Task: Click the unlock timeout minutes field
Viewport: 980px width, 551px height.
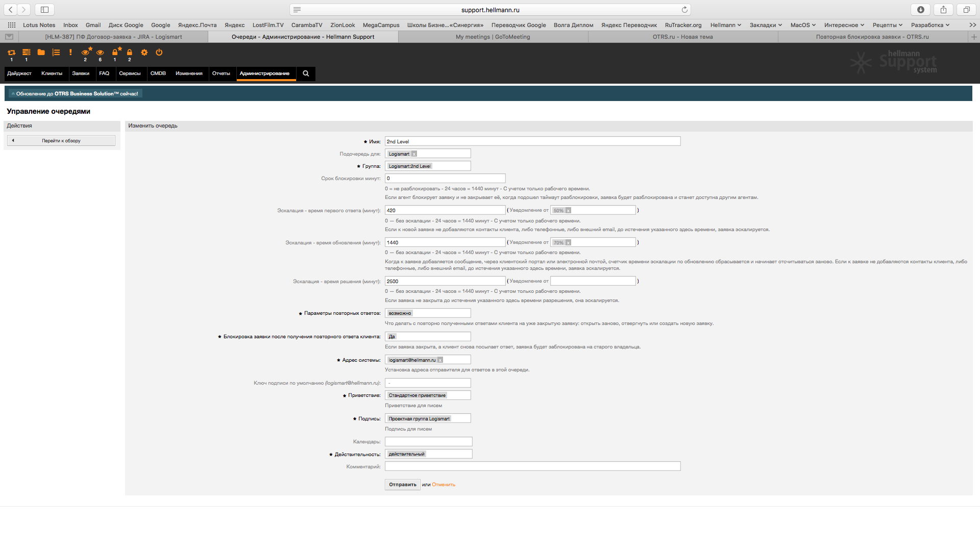Action: click(445, 179)
